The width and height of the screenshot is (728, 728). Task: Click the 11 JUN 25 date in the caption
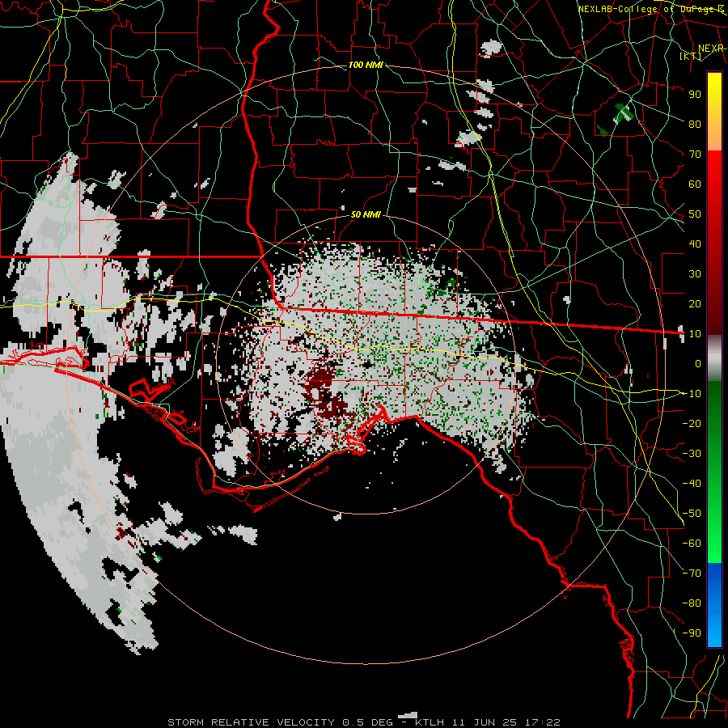tap(483, 722)
